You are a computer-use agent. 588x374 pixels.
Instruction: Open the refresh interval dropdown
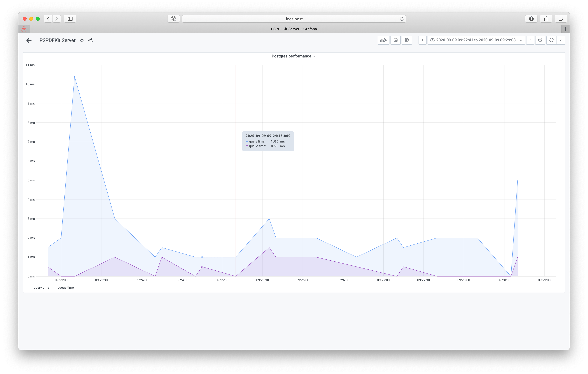click(x=561, y=40)
